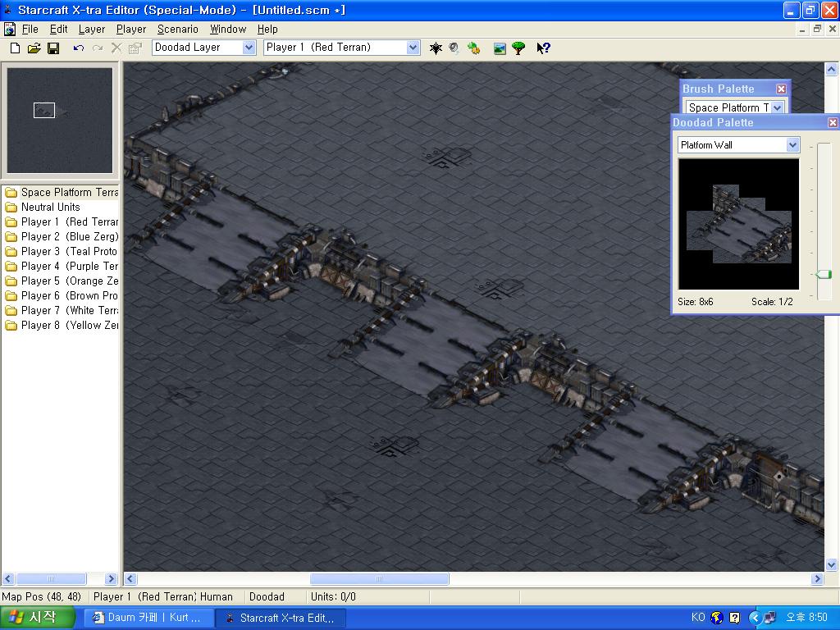Redo the last undone action
The image size is (840, 630).
click(98, 48)
